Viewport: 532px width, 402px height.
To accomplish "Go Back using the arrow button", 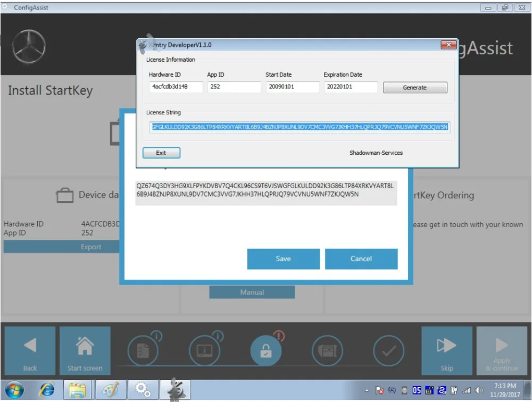I will tap(30, 350).
